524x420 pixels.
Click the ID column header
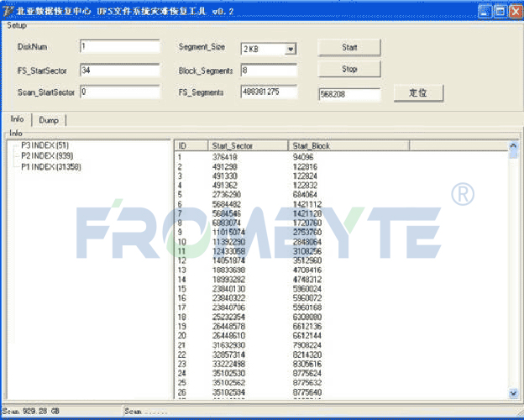pos(191,146)
